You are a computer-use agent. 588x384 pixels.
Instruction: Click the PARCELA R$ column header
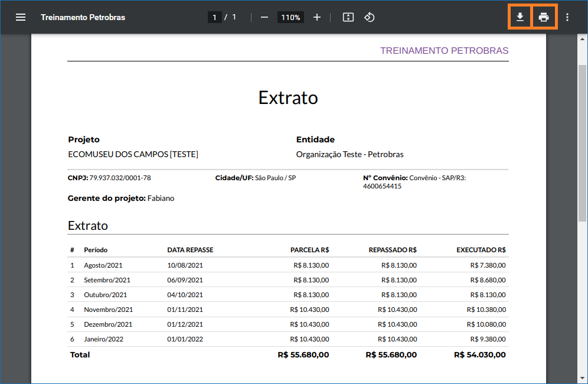point(310,250)
